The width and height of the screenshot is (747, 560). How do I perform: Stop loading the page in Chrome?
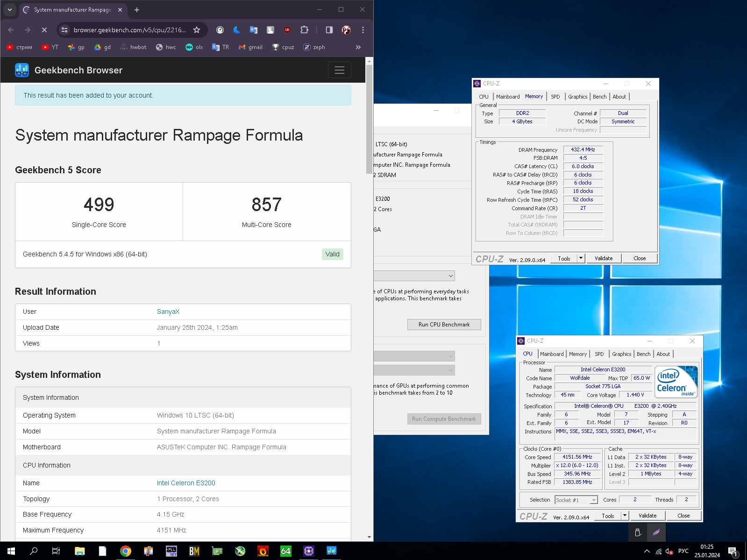[44, 30]
